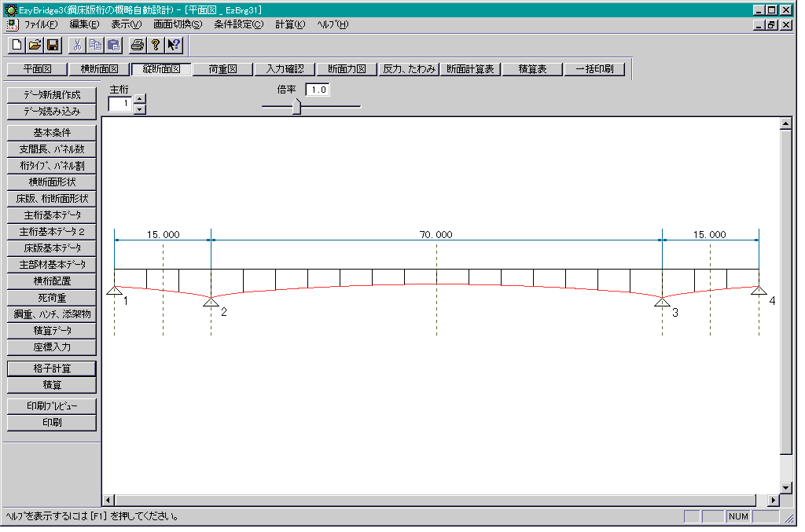Switch to the 積算表 tab
The width and height of the screenshot is (805, 532).
click(x=532, y=69)
